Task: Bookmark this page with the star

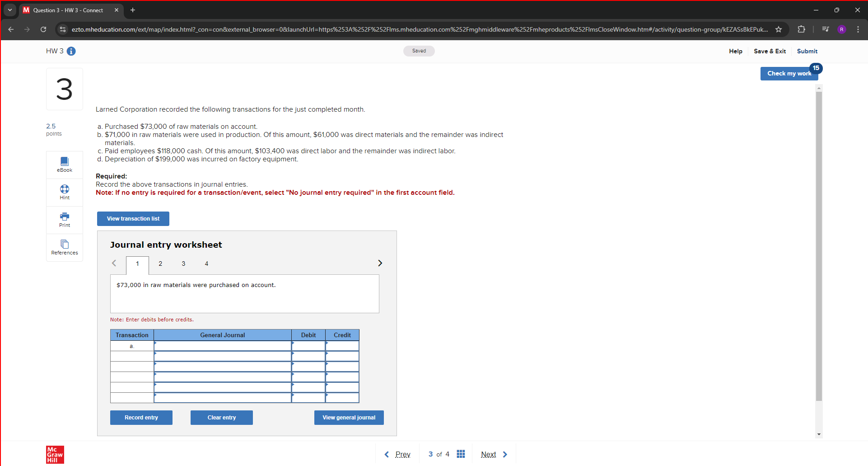Action: click(779, 29)
